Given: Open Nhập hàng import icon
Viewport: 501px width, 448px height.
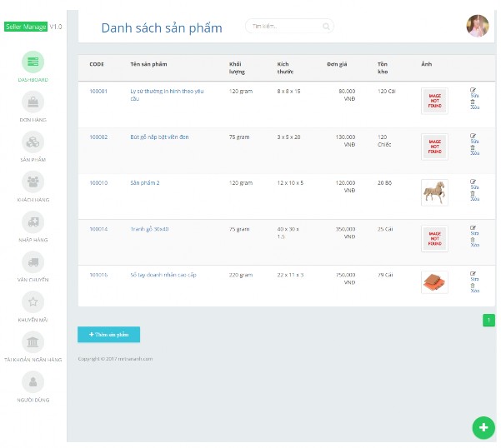Looking at the screenshot, I should point(33,222).
